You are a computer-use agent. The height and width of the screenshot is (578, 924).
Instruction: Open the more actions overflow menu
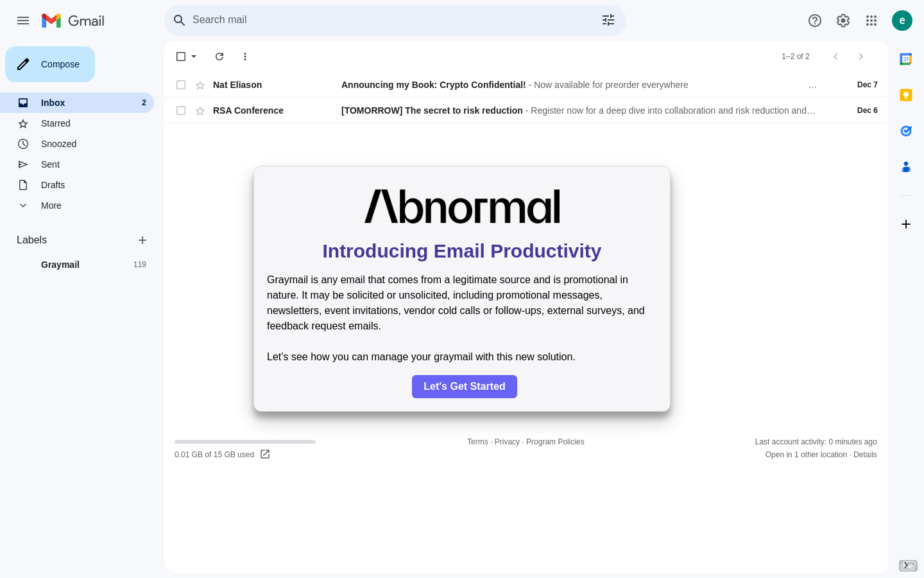(x=245, y=57)
